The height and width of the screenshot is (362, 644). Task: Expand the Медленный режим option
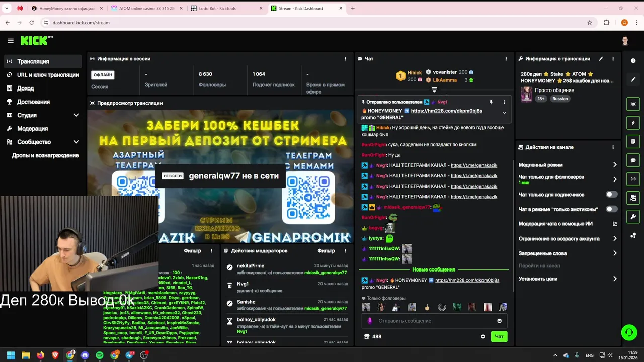(568, 165)
